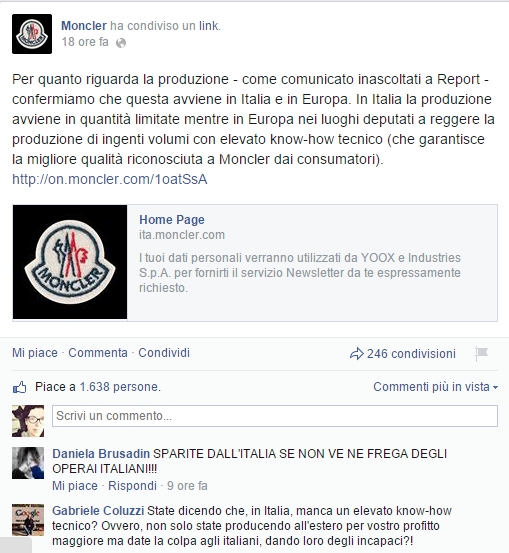View the 1.638 persone likes list

click(x=120, y=387)
